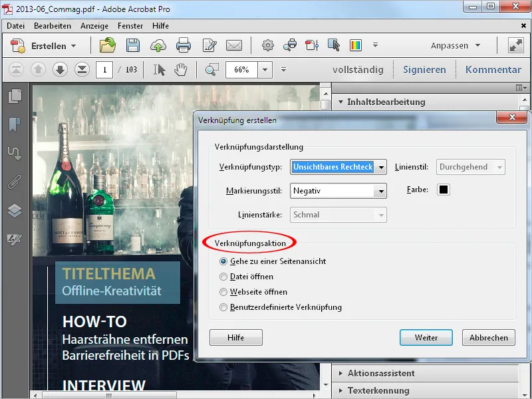Close the Verknüpfung erstellen dialog

[x=512, y=117]
